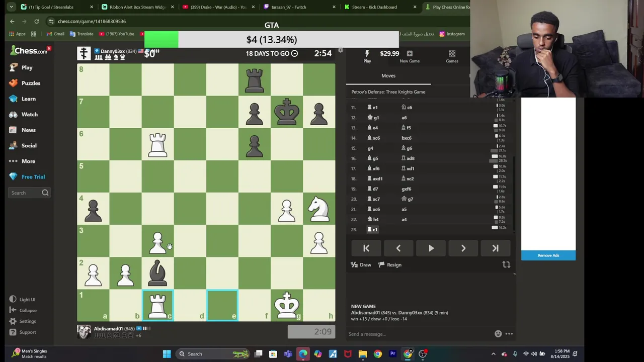The height and width of the screenshot is (362, 644).
Task: Switch to the Play tab
Action: click(x=367, y=56)
